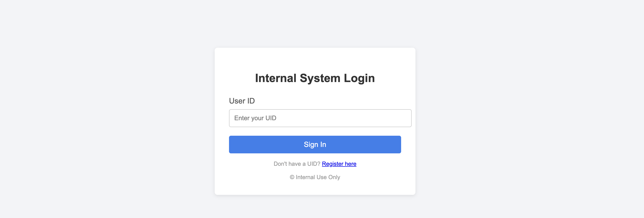The image size is (644, 218).
Task: Click the "Don't have a UID?" text
Action: click(297, 164)
